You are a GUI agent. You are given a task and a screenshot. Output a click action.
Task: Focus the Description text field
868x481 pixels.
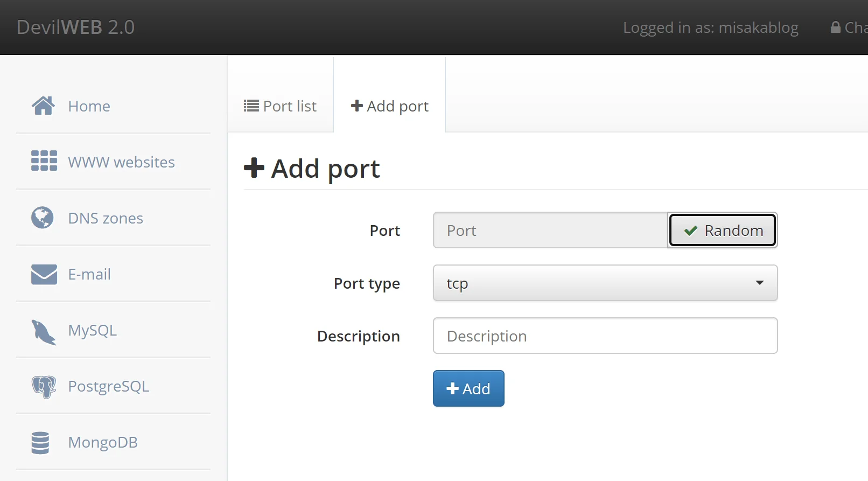[x=605, y=336]
